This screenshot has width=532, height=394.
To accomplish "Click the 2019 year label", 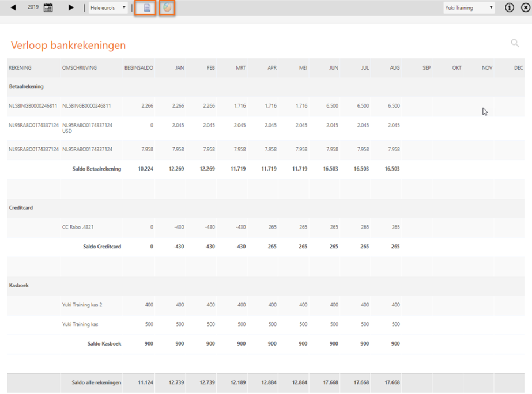I will (x=33, y=7).
